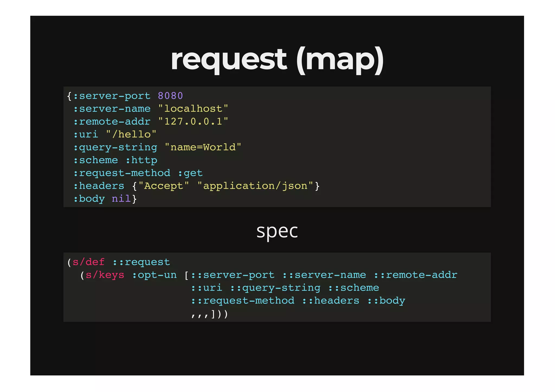Select the ':request-method' key in the request map

point(122,173)
